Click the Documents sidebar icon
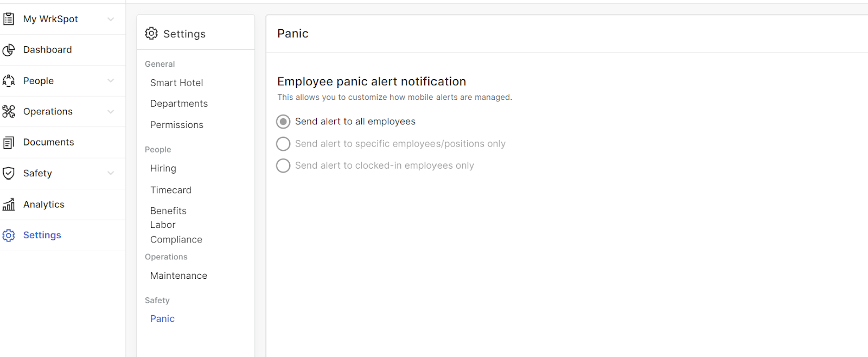This screenshot has height=357, width=868. [9, 142]
